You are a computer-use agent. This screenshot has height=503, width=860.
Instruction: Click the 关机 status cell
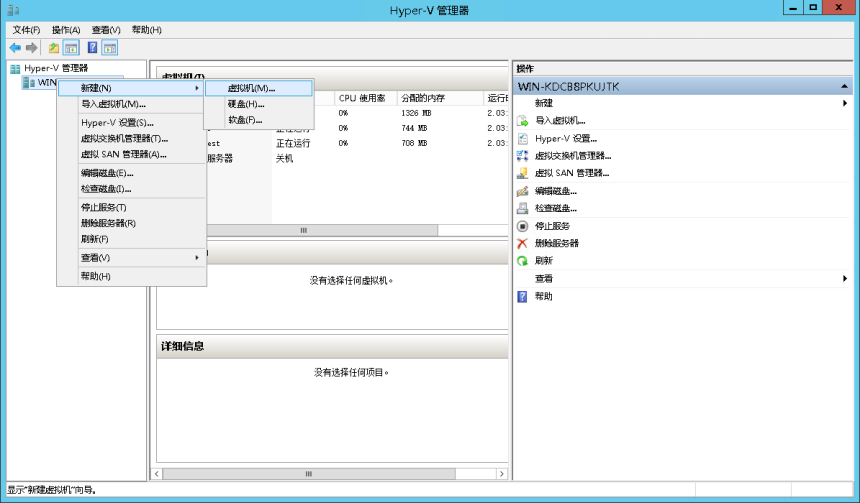pyautogui.click(x=284, y=159)
